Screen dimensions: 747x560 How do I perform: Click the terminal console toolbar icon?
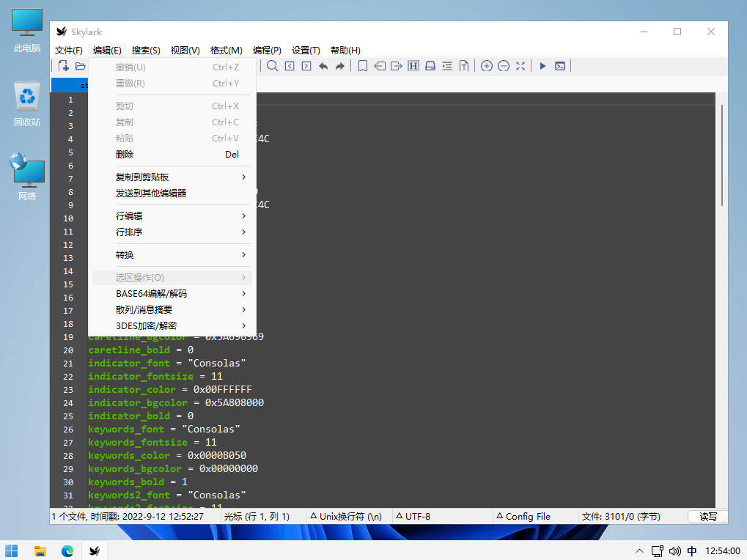560,66
